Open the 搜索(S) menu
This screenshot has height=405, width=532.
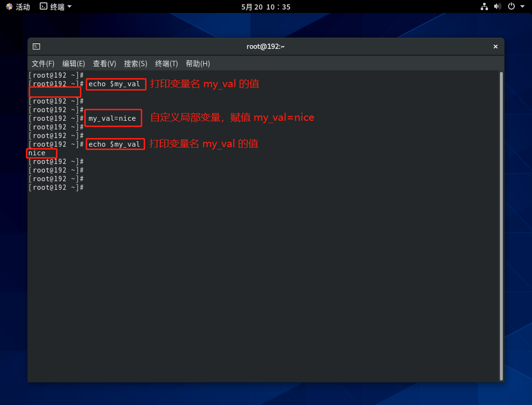136,64
